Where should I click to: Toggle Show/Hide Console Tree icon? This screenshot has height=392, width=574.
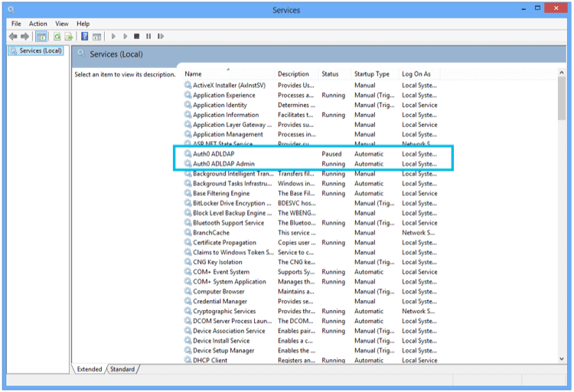tap(41, 36)
